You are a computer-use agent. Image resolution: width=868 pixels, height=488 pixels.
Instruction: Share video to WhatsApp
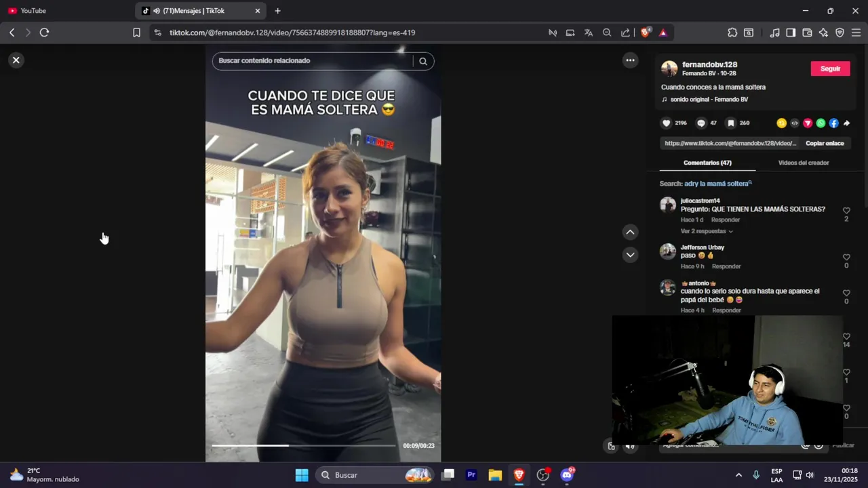coord(821,123)
